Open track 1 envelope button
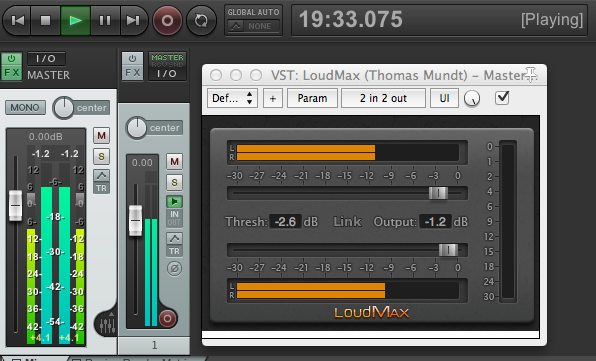Image resolution: width=596 pixels, height=361 pixels. click(x=174, y=239)
